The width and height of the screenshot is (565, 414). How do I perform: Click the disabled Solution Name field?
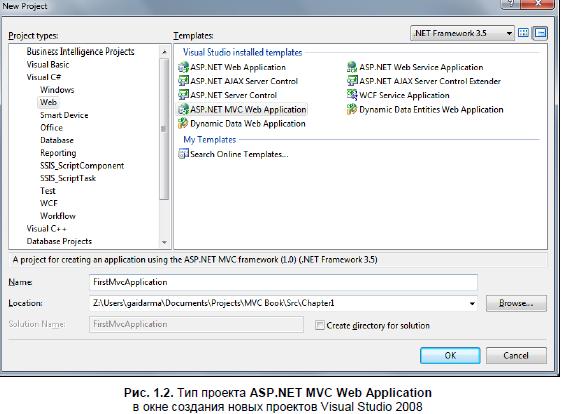[x=196, y=324]
